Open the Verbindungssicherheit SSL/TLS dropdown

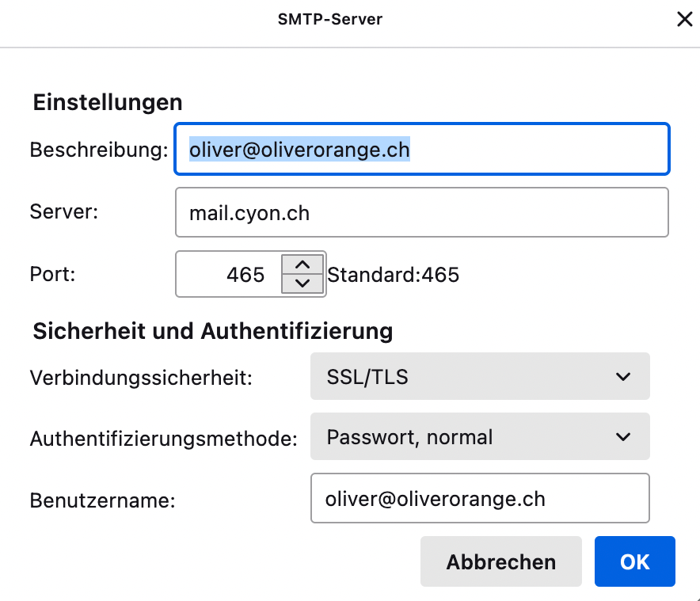(480, 376)
